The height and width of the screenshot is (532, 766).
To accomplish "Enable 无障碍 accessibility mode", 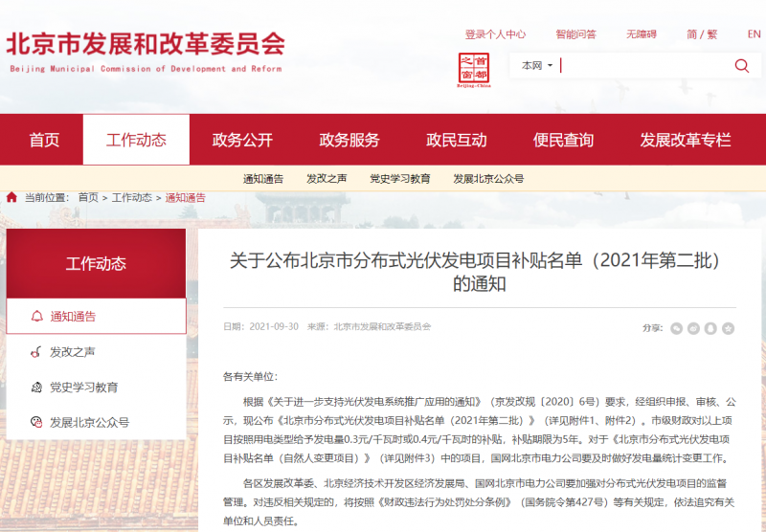I will click(642, 34).
